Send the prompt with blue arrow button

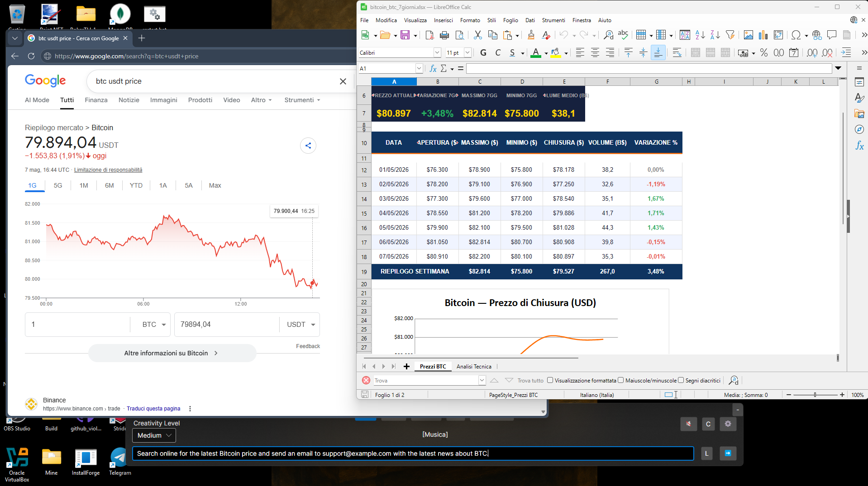(x=728, y=453)
